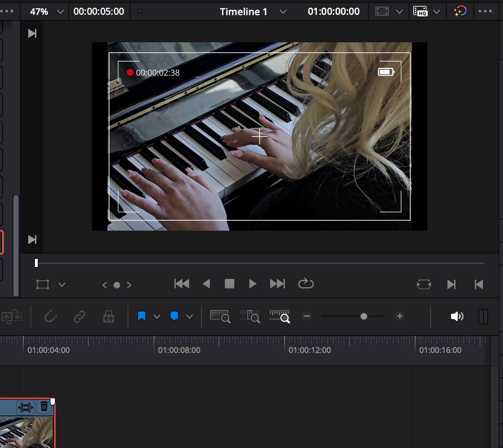Open the Timeline 1 name dropdown

coord(283,12)
